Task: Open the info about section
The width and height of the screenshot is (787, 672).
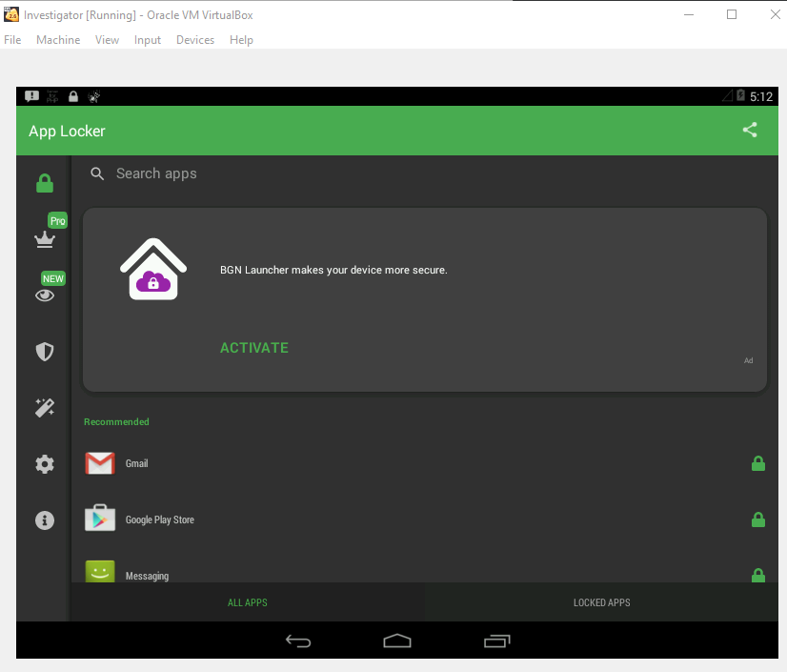Action: click(45, 520)
